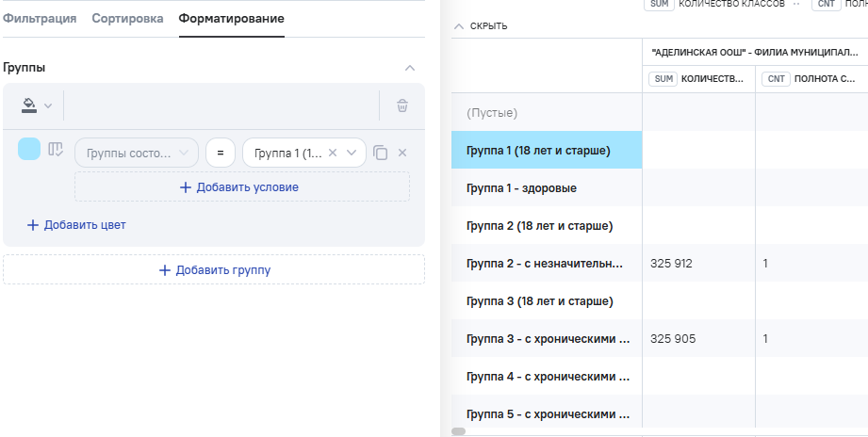The height and width of the screenshot is (437, 868).
Task: Collapse the panel using 'СКРЫТЬ'
Action: 482,25
